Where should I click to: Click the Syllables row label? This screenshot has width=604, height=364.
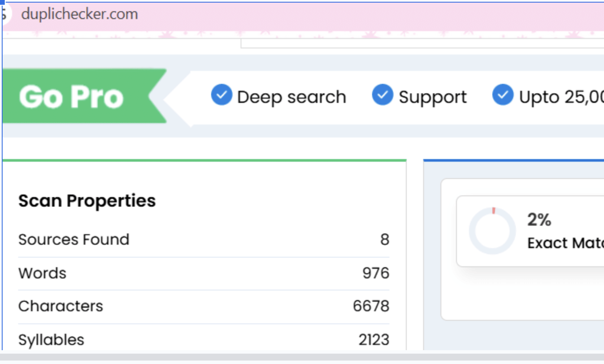[x=51, y=340]
